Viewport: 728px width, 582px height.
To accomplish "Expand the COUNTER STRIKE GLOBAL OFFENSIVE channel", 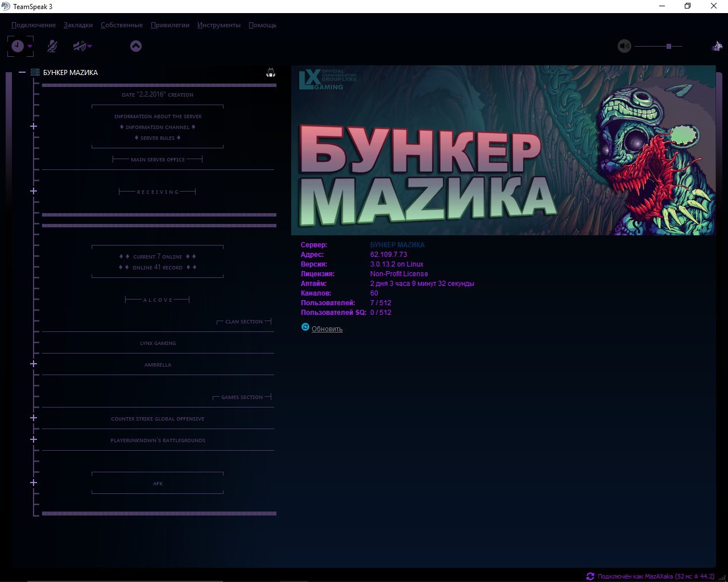I will [34, 418].
